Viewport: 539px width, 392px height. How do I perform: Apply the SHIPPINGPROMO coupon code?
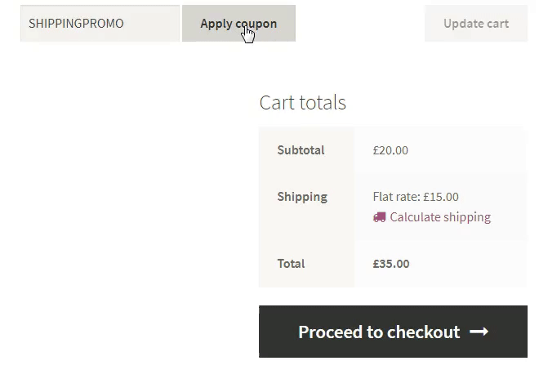(238, 24)
